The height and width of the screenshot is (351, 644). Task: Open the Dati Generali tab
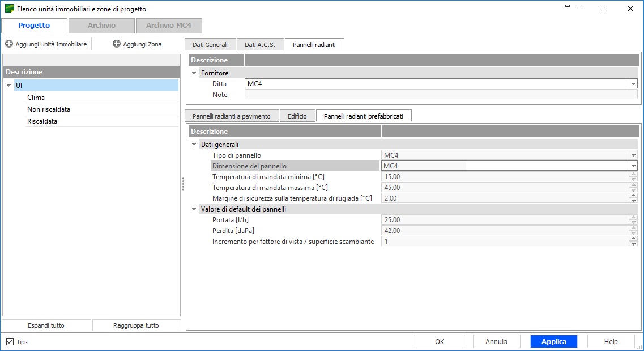[210, 44]
